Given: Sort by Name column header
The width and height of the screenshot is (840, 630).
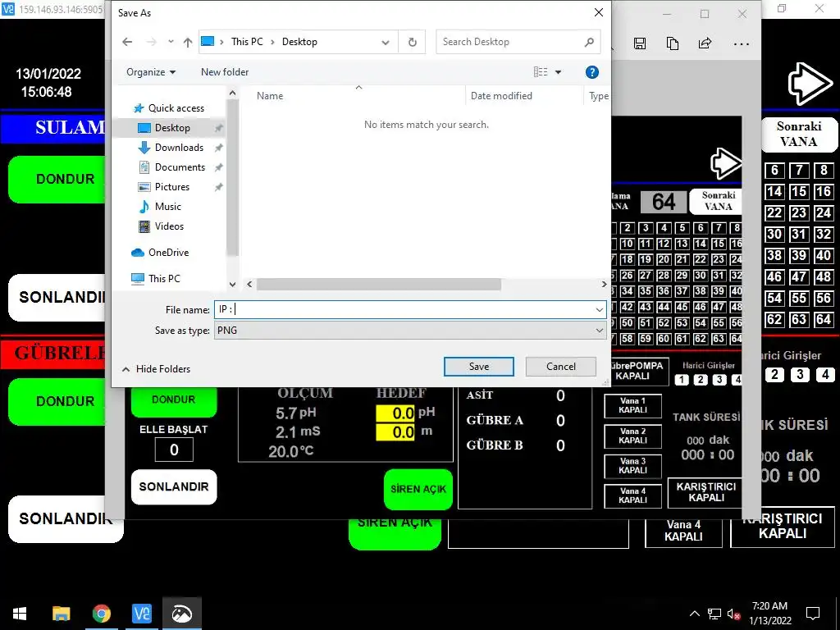Looking at the screenshot, I should (x=269, y=96).
